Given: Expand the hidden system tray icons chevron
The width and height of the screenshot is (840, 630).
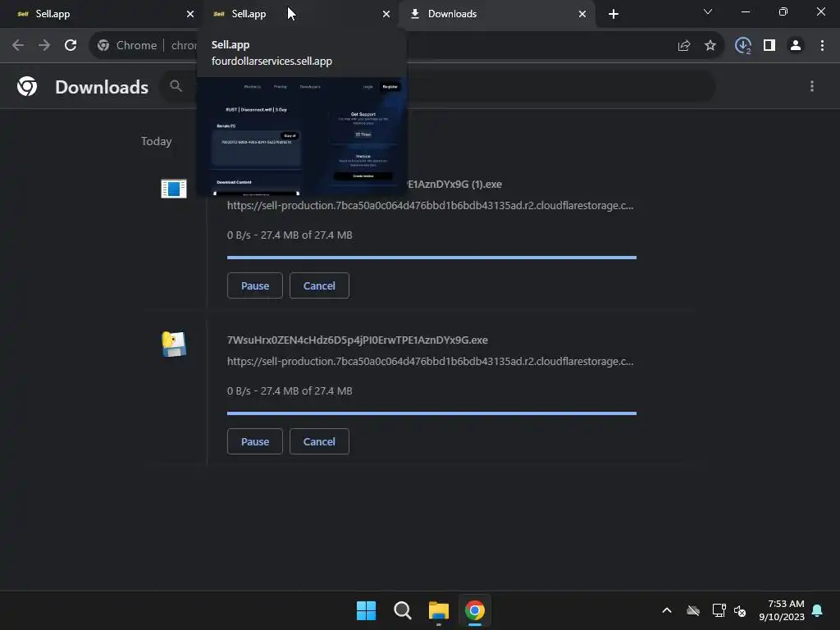Looking at the screenshot, I should coord(667,610).
